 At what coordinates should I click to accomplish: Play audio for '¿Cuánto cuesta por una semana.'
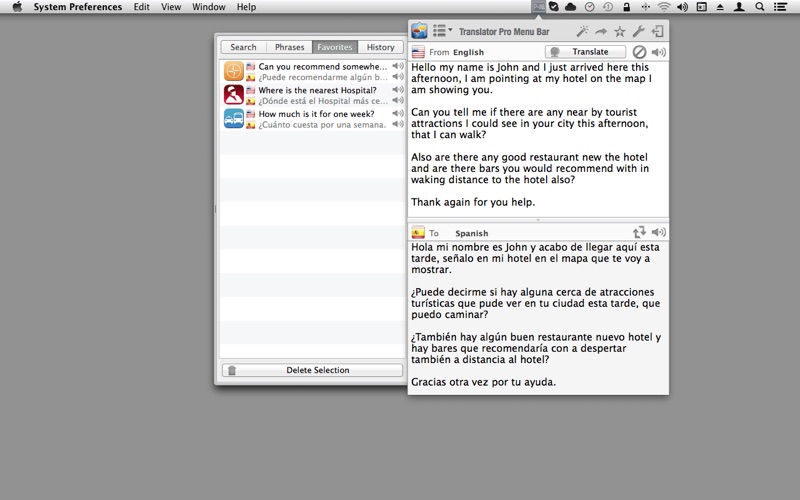tap(398, 124)
